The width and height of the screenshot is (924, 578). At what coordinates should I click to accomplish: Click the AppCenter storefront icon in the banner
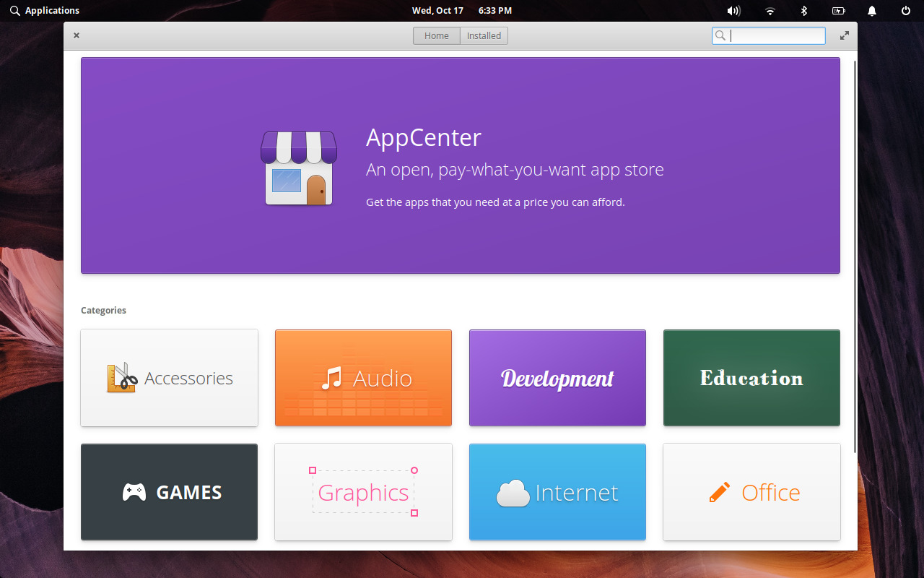298,168
